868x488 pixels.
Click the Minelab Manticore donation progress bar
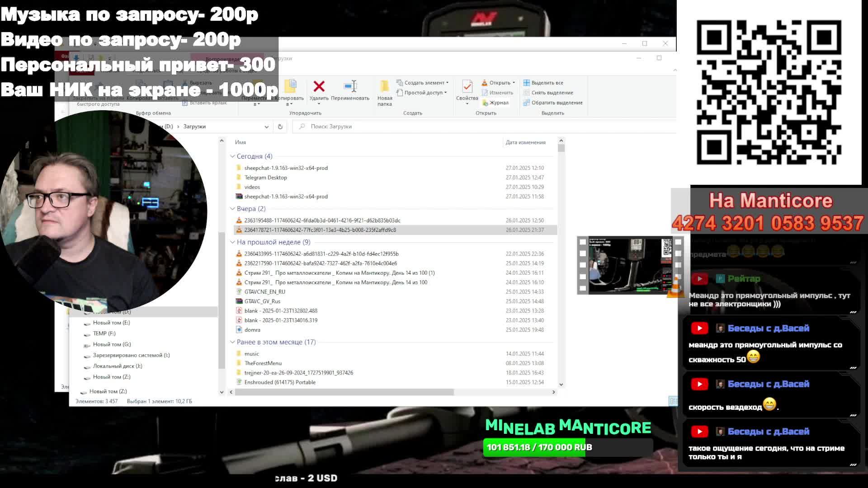tap(568, 447)
